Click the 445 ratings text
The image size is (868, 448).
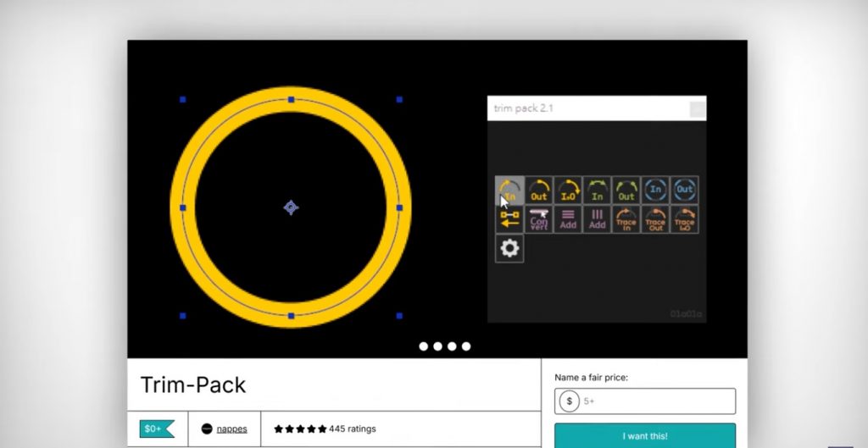click(x=353, y=429)
